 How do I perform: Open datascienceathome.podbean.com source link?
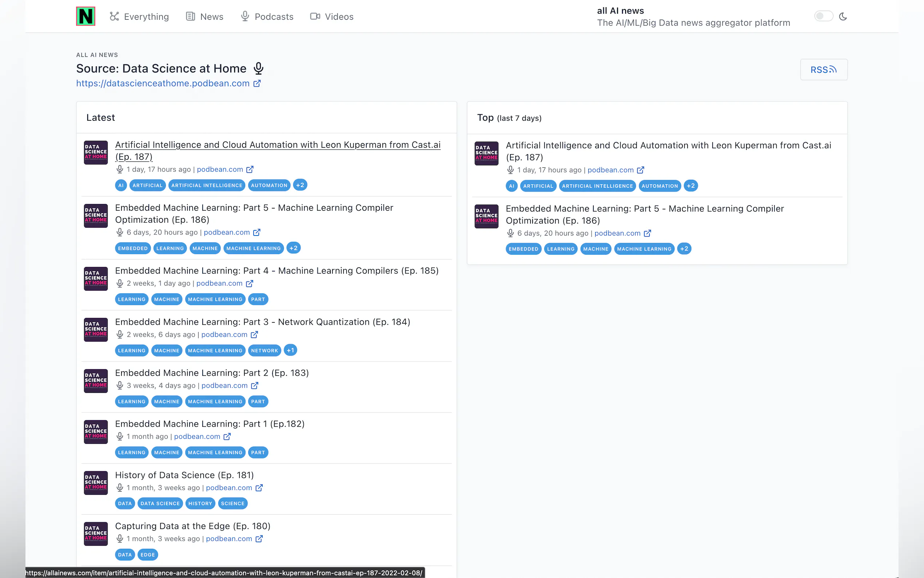[163, 83]
